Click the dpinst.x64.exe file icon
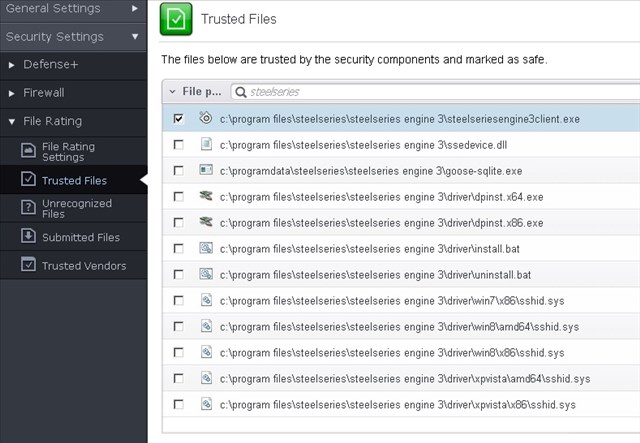The height and width of the screenshot is (443, 640). pyautogui.click(x=206, y=196)
